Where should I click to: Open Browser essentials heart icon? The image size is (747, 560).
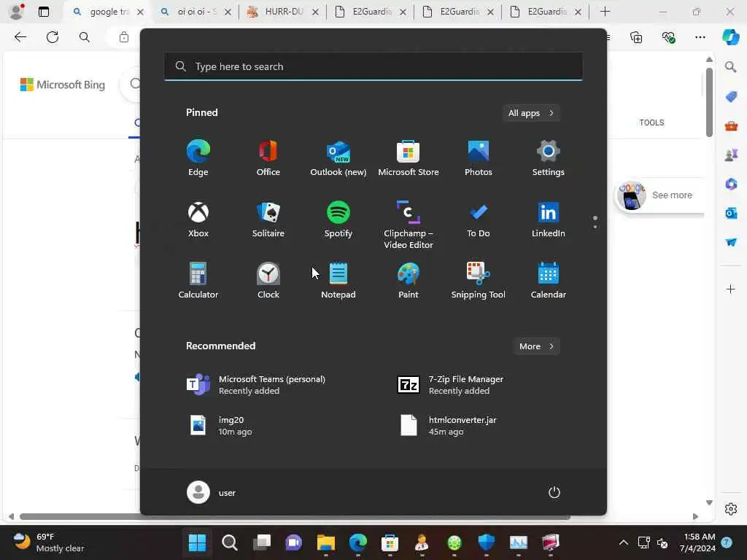tap(668, 37)
